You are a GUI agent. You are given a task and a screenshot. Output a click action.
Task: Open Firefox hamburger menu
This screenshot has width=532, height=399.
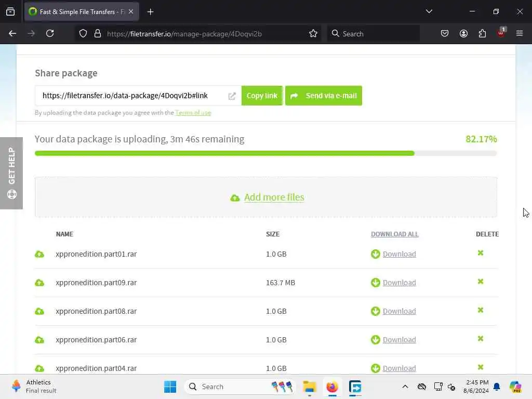point(520,33)
